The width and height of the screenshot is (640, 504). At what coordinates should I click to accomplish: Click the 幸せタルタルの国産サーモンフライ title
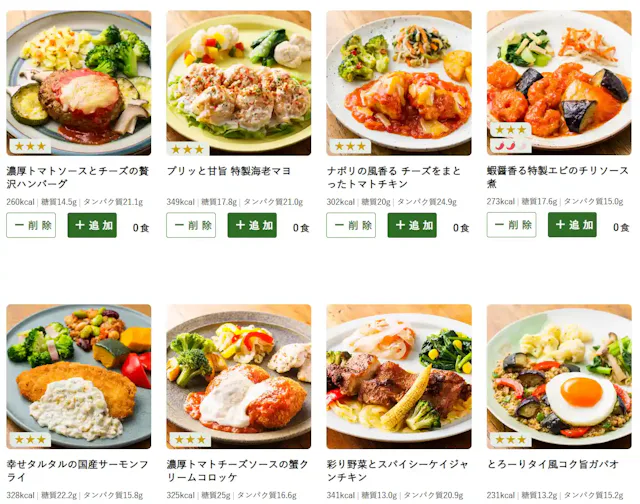(78, 471)
